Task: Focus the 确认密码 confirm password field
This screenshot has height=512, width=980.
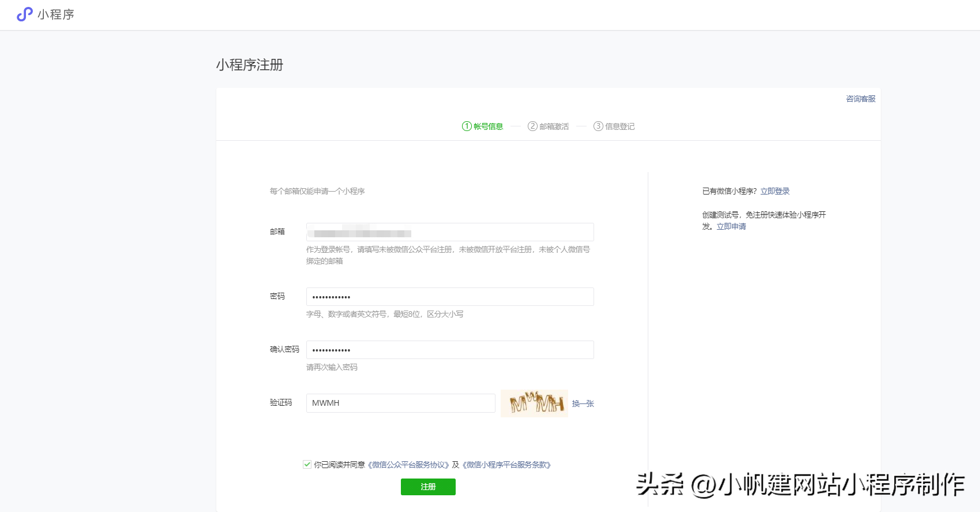Action: (450, 350)
